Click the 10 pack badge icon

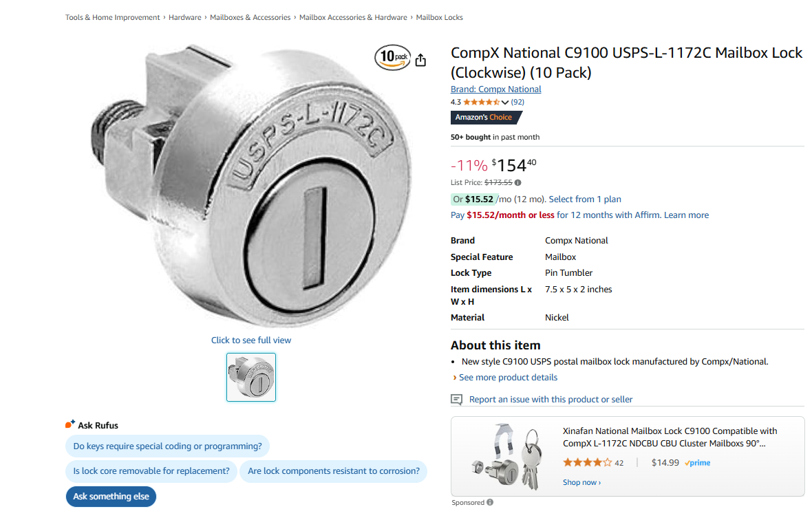point(392,57)
